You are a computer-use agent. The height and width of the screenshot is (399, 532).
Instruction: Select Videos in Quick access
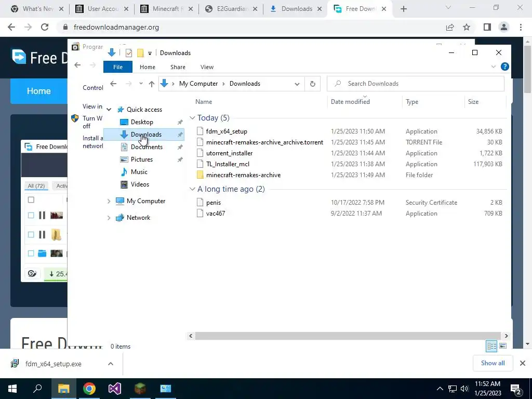tap(140, 184)
